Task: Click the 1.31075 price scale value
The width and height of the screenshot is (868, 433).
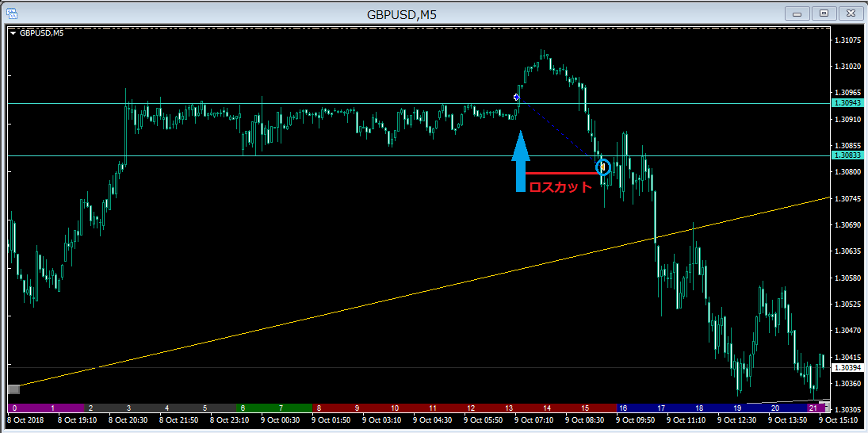Action: [847, 40]
